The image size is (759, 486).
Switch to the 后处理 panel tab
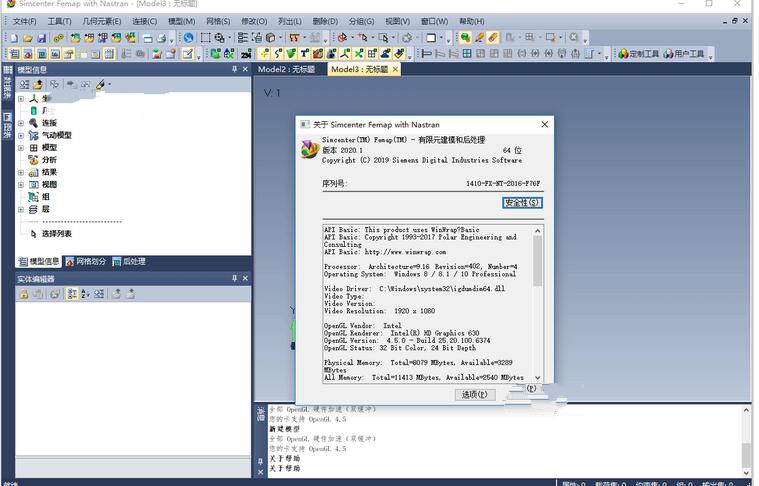129,261
